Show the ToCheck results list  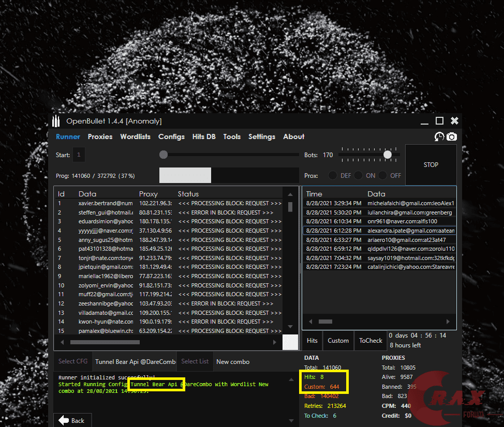click(370, 341)
